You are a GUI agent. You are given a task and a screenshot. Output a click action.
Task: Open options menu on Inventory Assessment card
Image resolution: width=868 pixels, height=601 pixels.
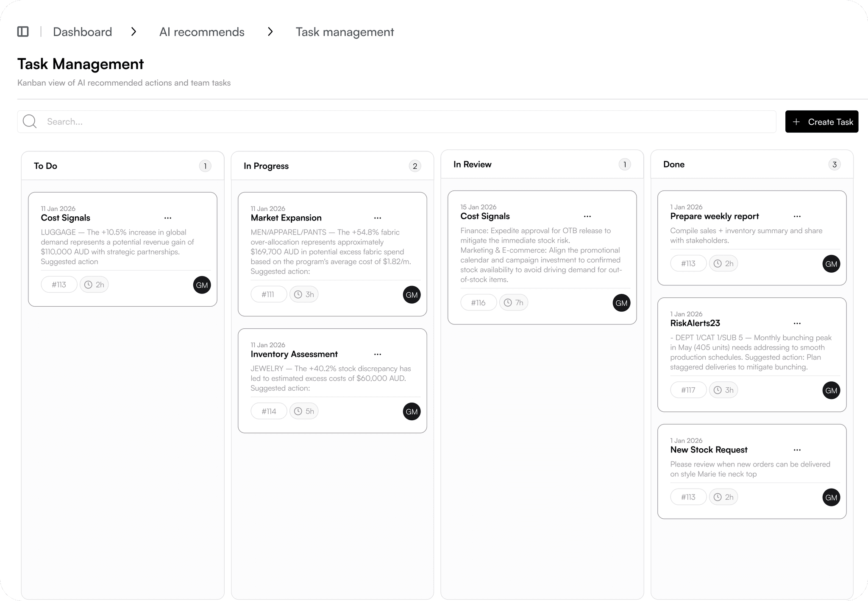[x=377, y=354]
